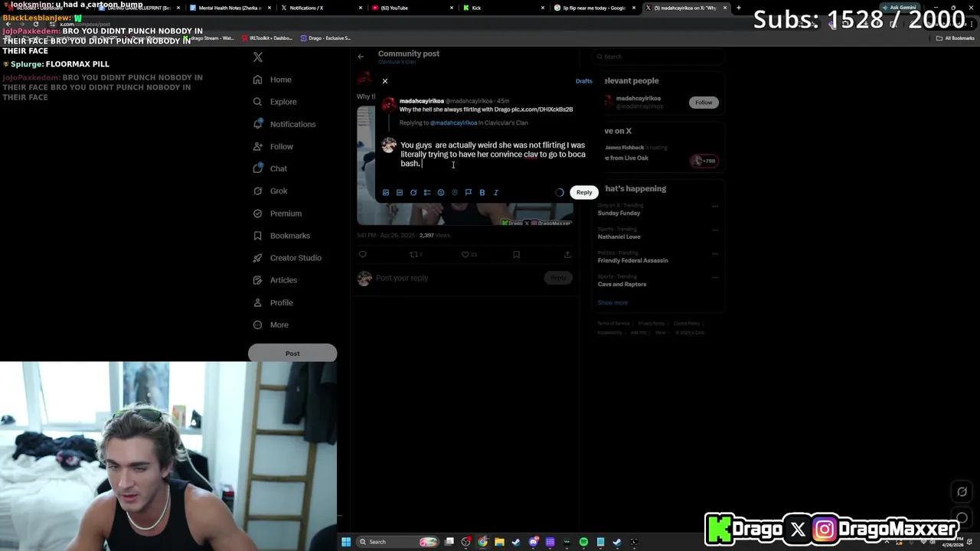Toggle italic formatting in reply

point(496,193)
